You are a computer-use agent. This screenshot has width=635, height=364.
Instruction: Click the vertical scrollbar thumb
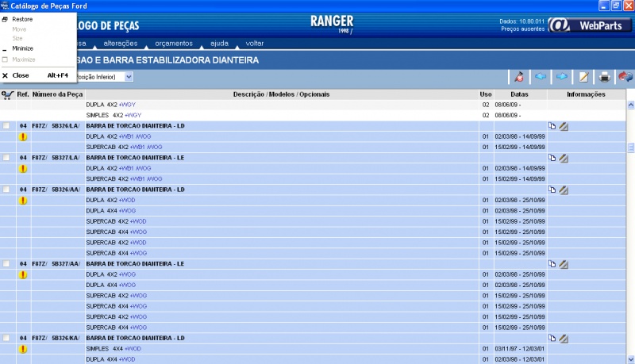point(630,148)
